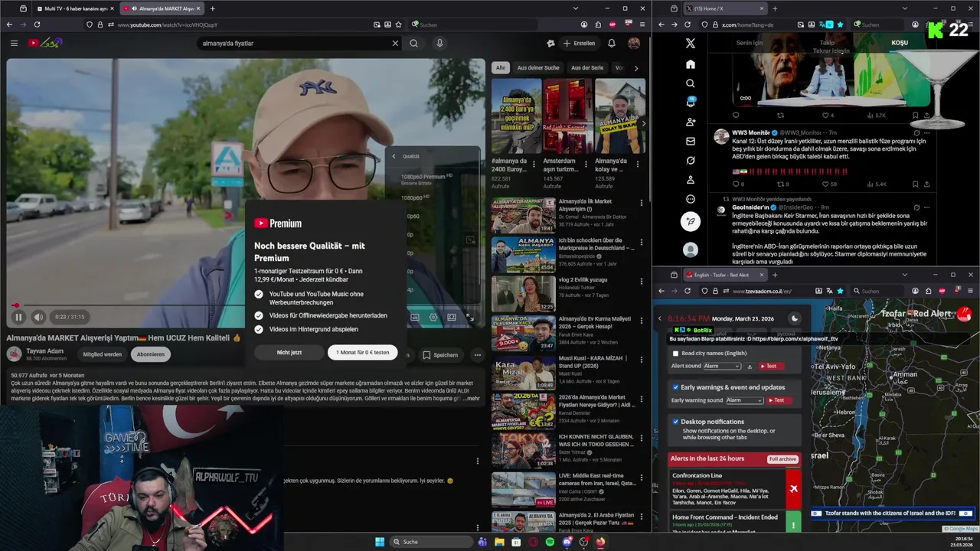980x551 pixels.
Task: Test the Early warning sound
Action: pyautogui.click(x=779, y=400)
